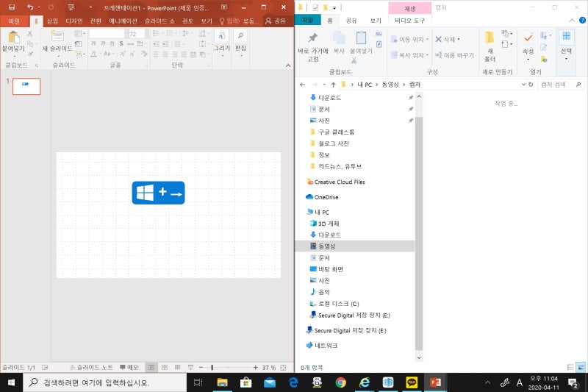This screenshot has height=392, width=588.
Task: Open the 파일 tab in PowerPoint
Action: tap(14, 21)
